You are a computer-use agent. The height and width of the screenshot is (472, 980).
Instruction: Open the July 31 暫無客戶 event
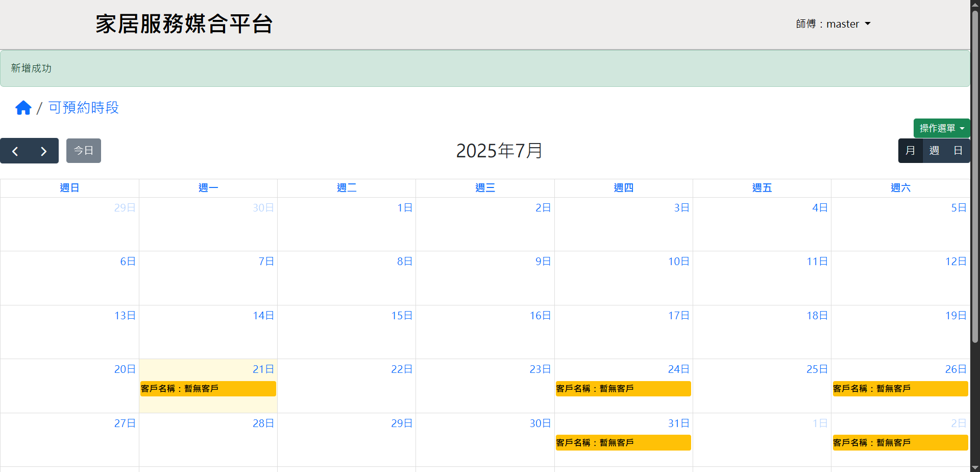click(x=623, y=443)
